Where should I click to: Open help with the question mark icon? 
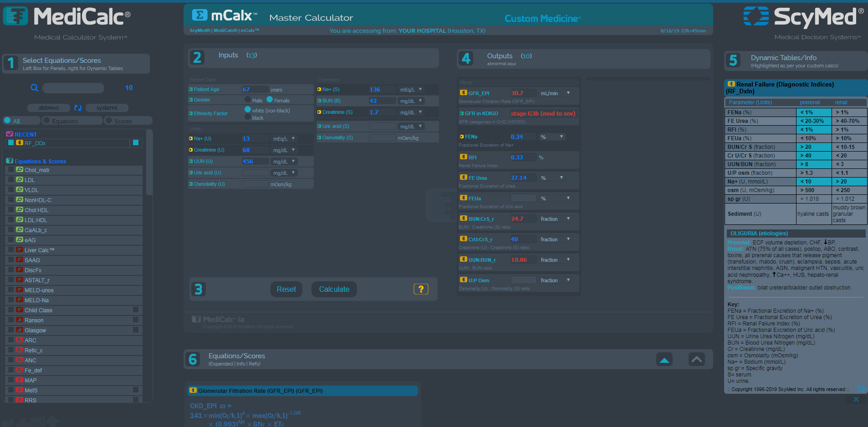point(421,289)
